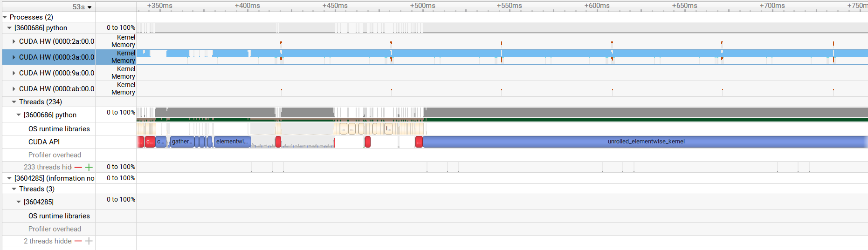The image size is (868, 250).
Task: Click the red minus icon beside 2 threads hidden
Action: tap(78, 241)
